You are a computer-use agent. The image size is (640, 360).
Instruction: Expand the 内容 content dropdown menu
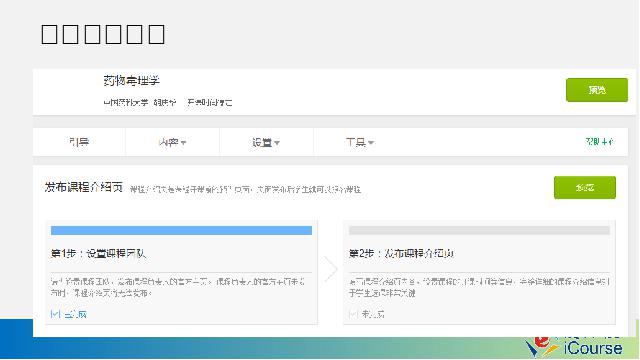[172, 142]
